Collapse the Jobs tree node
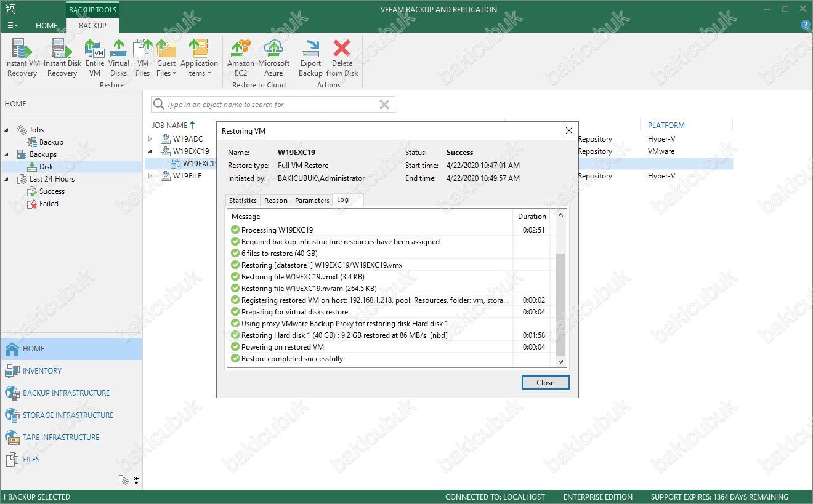The width and height of the screenshot is (813, 504). click(7, 130)
